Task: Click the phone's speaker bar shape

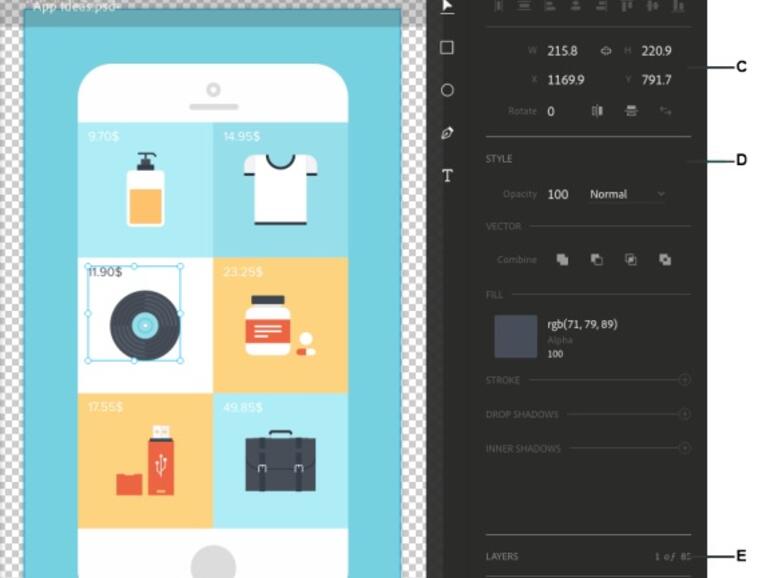Action: (214, 107)
